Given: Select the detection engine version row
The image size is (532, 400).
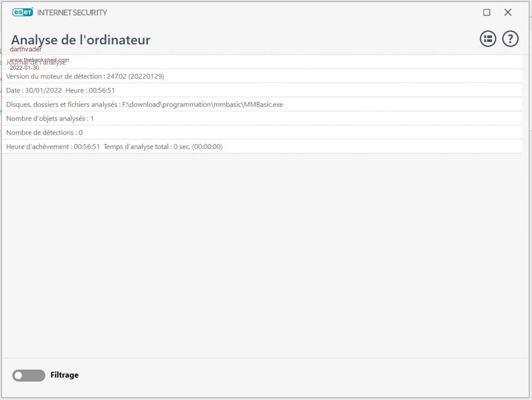Looking at the screenshot, I should 85,76.
